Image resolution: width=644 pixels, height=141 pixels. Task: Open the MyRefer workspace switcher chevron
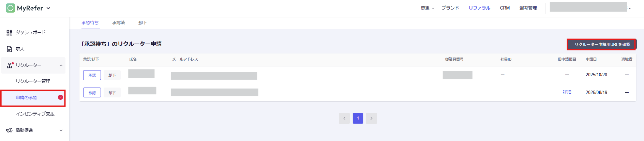(48, 8)
